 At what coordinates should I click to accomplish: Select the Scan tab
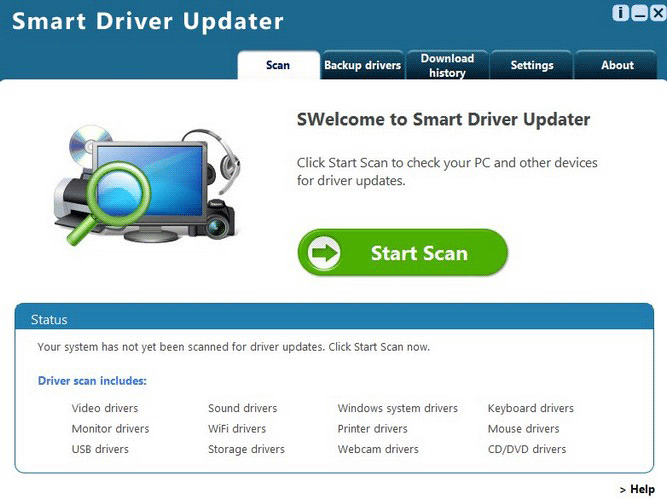pos(278,65)
